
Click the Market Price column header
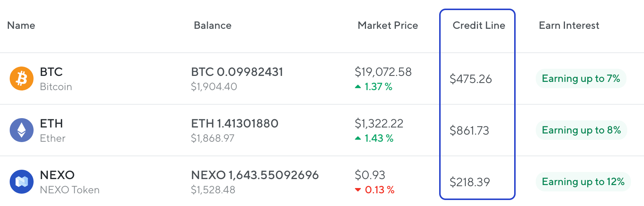[388, 25]
